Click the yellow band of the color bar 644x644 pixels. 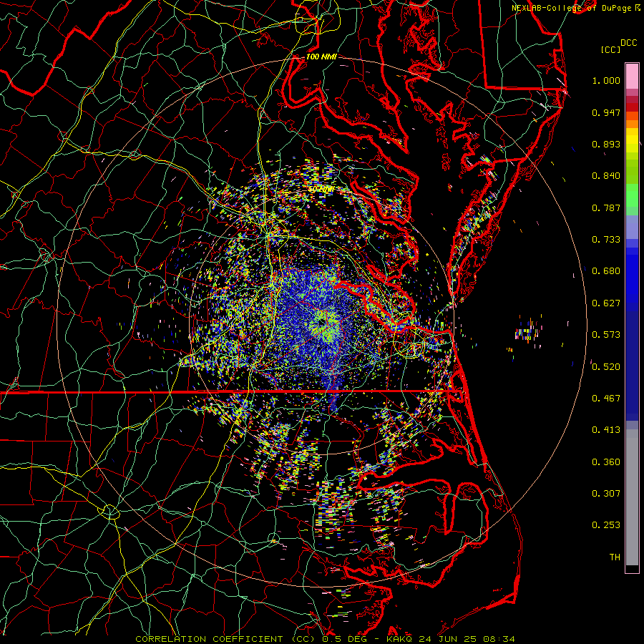[x=632, y=140]
